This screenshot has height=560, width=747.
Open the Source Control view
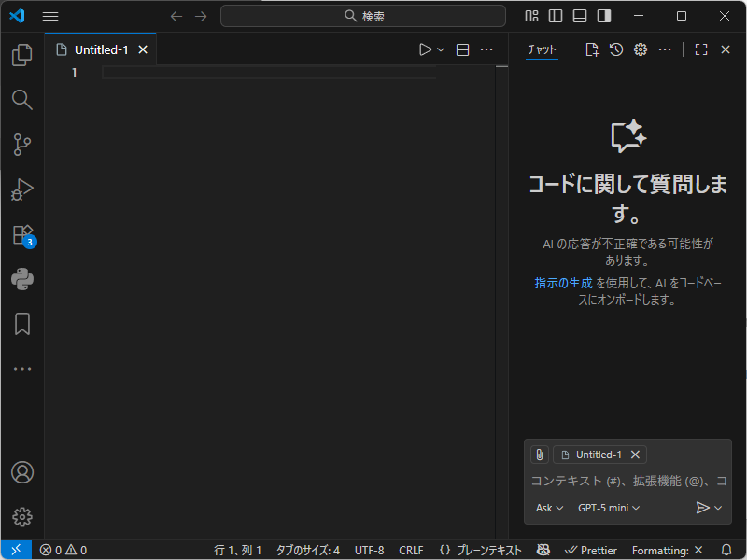[x=21, y=145]
